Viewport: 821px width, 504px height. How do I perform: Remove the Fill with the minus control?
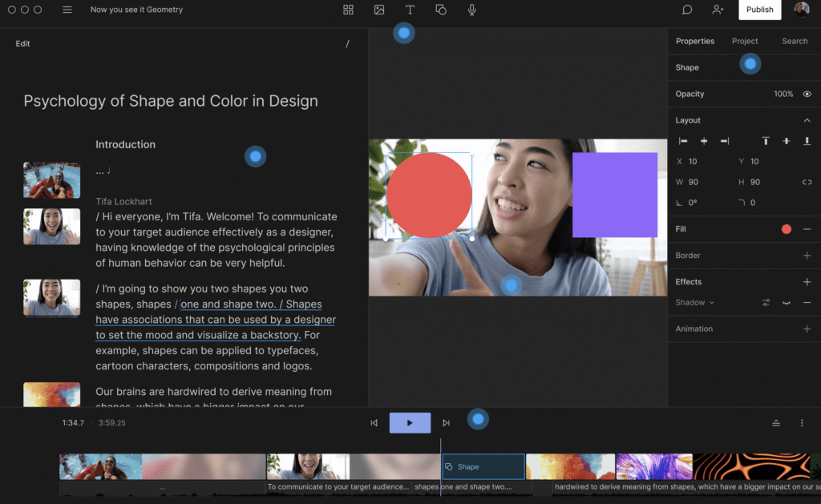coord(807,229)
